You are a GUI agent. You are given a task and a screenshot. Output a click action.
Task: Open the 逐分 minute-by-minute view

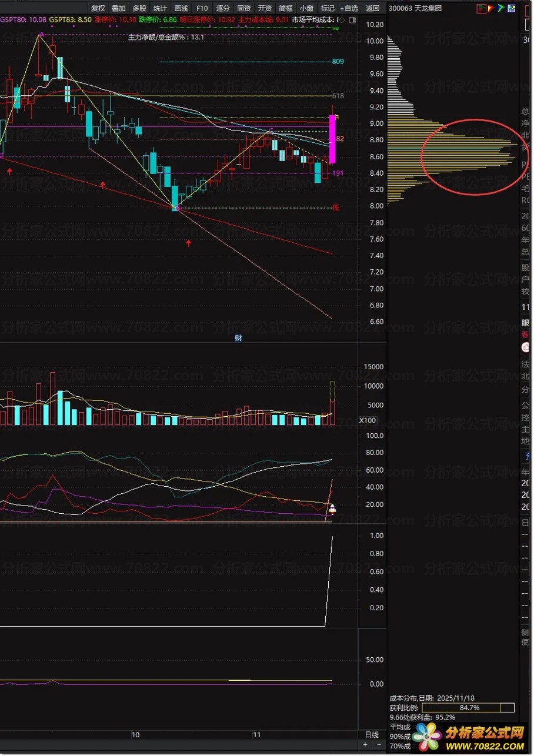223,8
